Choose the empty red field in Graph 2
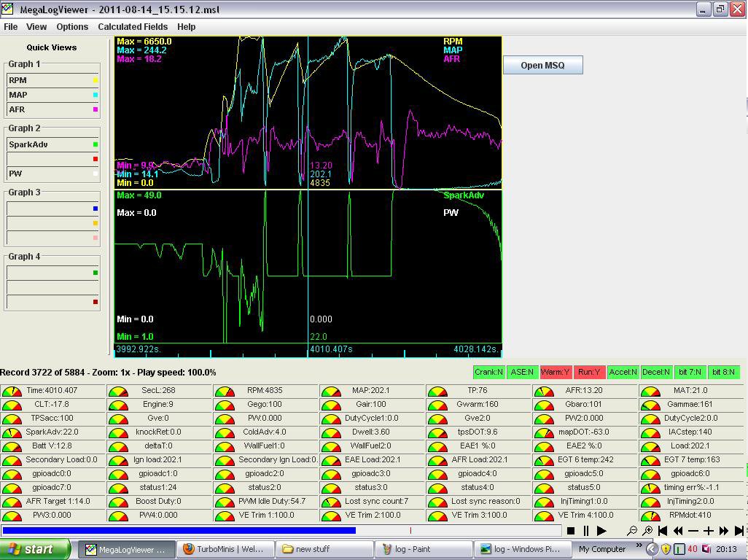The image size is (748, 560). pyautogui.click(x=52, y=159)
